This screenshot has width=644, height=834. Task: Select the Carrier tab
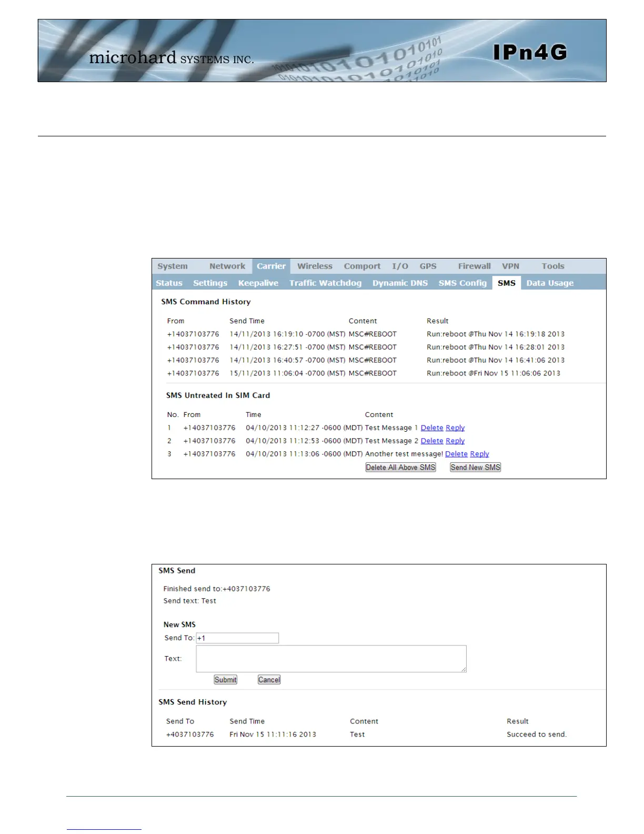(271, 266)
